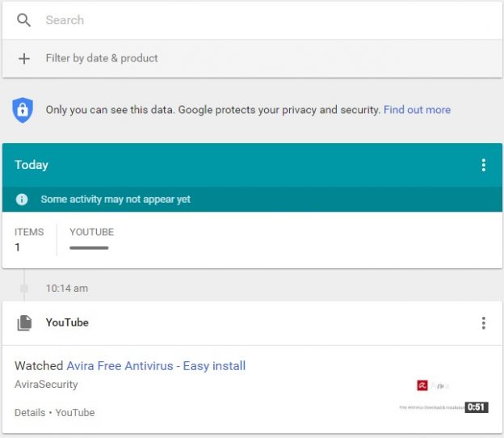The width and height of the screenshot is (504, 438).
Task: Click the ITEMS count label
Action: pos(29,232)
